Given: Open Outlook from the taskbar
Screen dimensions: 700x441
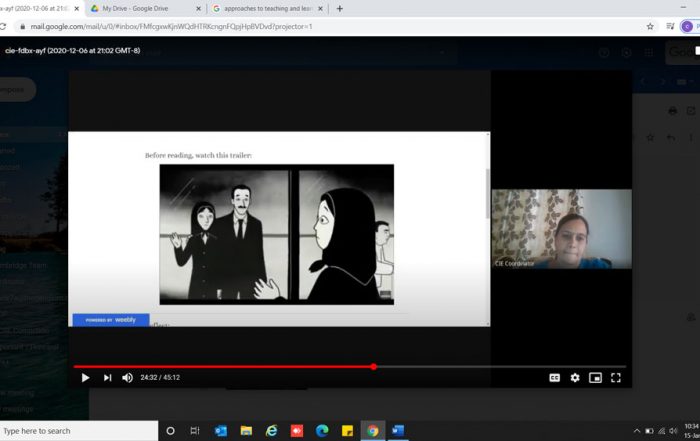Looking at the screenshot, I should click(221, 431).
